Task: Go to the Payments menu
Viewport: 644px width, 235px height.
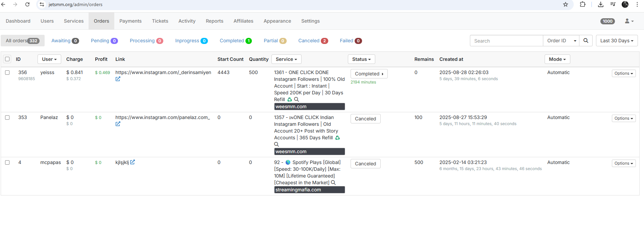Action: 130,21
